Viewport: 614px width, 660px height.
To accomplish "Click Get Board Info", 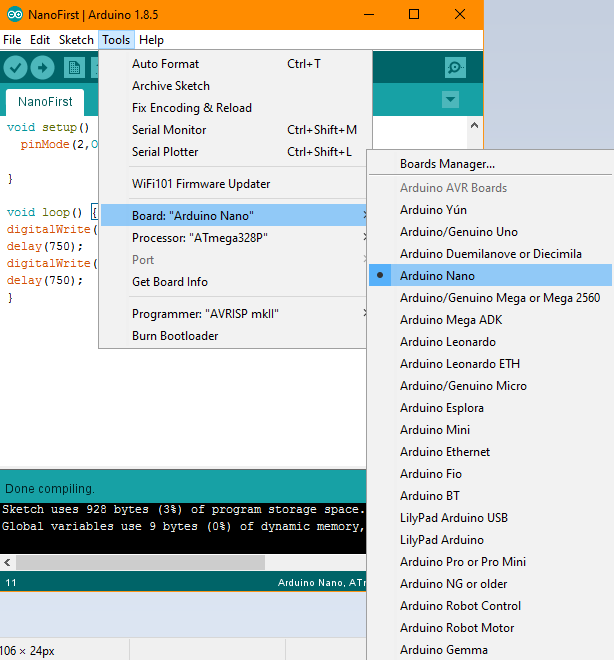I will (235, 282).
